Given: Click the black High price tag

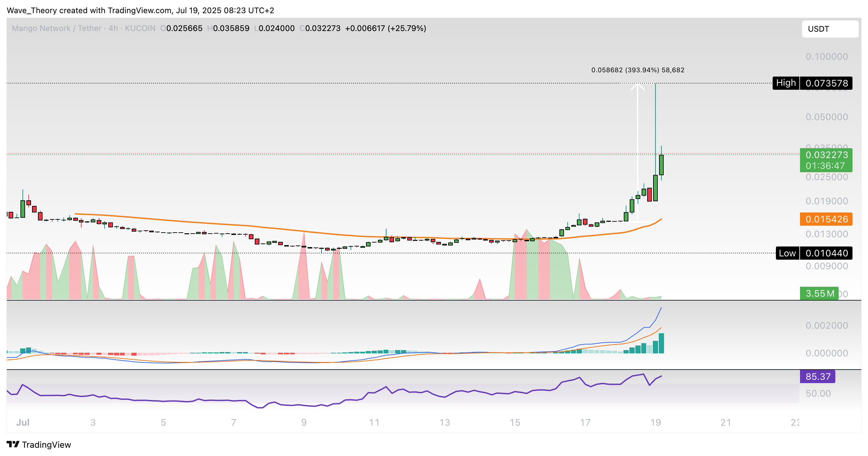Looking at the screenshot, I should point(786,83).
